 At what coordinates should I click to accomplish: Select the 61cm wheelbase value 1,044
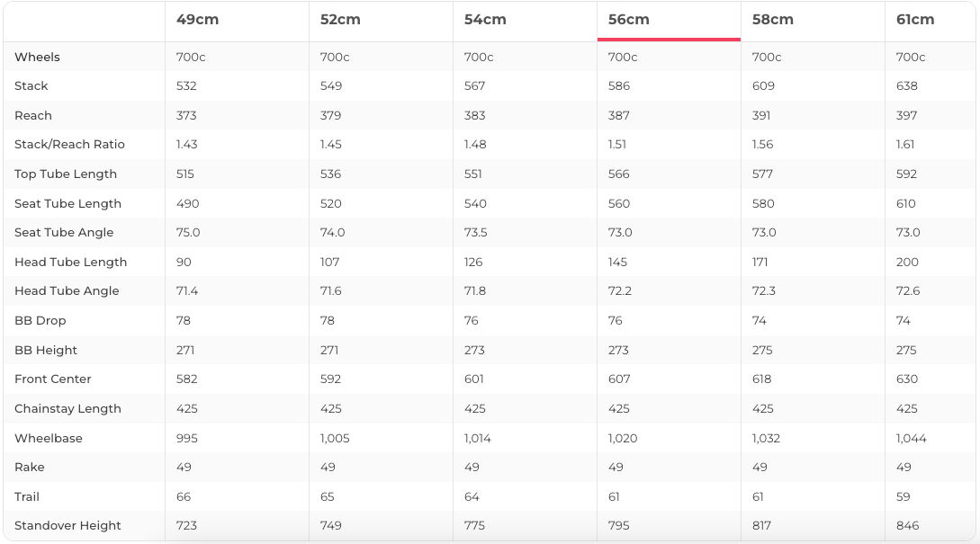(913, 438)
